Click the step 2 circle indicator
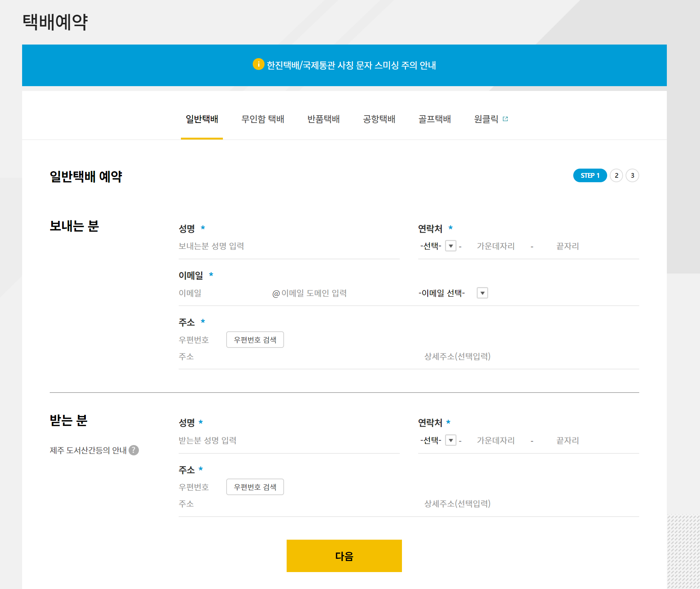Screen dimensions: 700x589 (x=616, y=176)
